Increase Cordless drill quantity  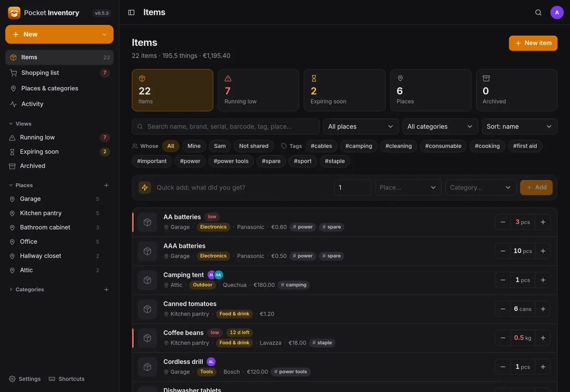click(x=543, y=367)
